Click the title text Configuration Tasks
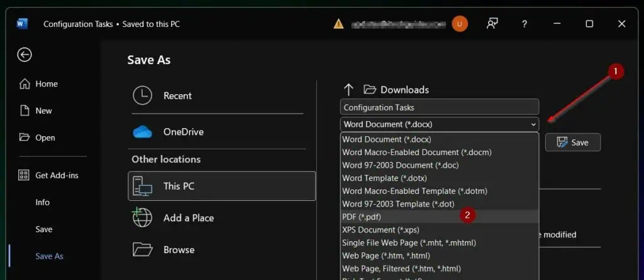The height and width of the screenshot is (280, 644). [78, 24]
